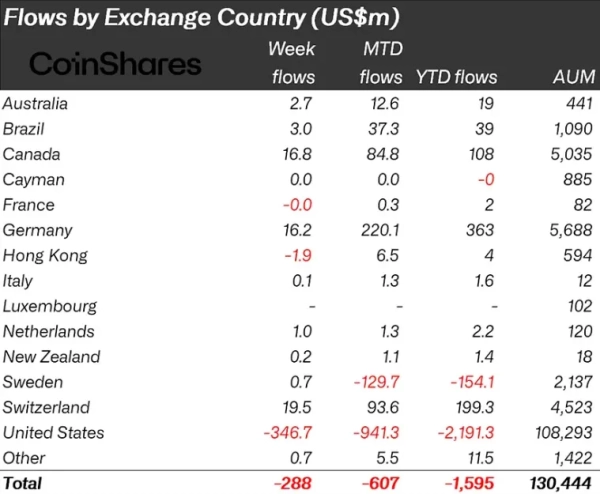Select the Canada country row label
The height and width of the screenshot is (494, 600).
[x=32, y=153]
